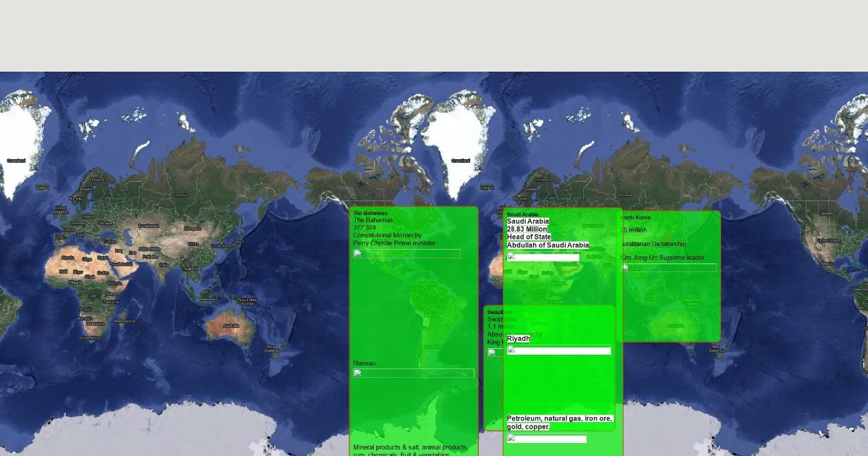Click 'Head of State' in Saudi Arabia panel
Image resolution: width=868 pixels, height=456 pixels.
pyautogui.click(x=529, y=237)
